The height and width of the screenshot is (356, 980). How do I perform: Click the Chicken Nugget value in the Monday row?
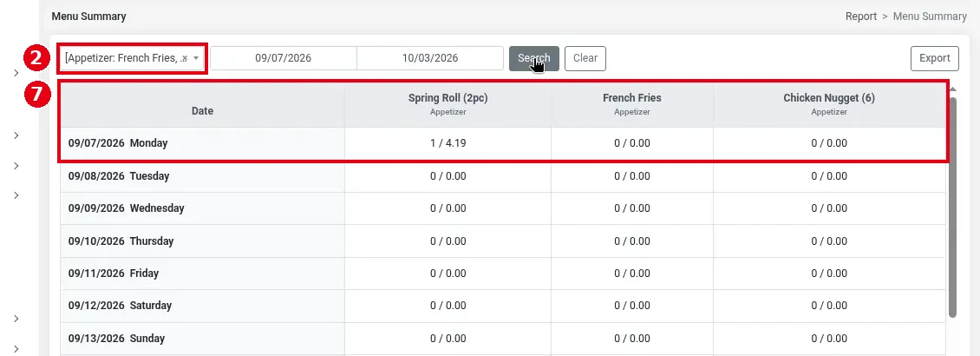(x=829, y=143)
